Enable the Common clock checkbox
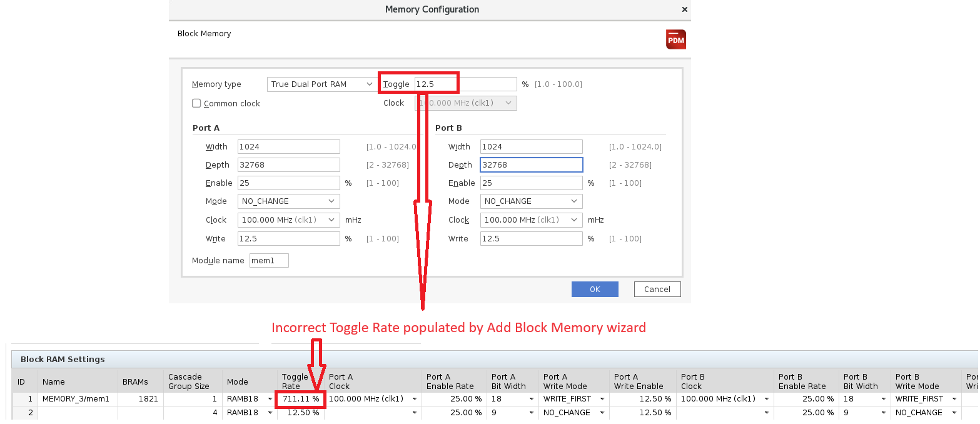Screen dimensions: 980x424 click(196, 103)
